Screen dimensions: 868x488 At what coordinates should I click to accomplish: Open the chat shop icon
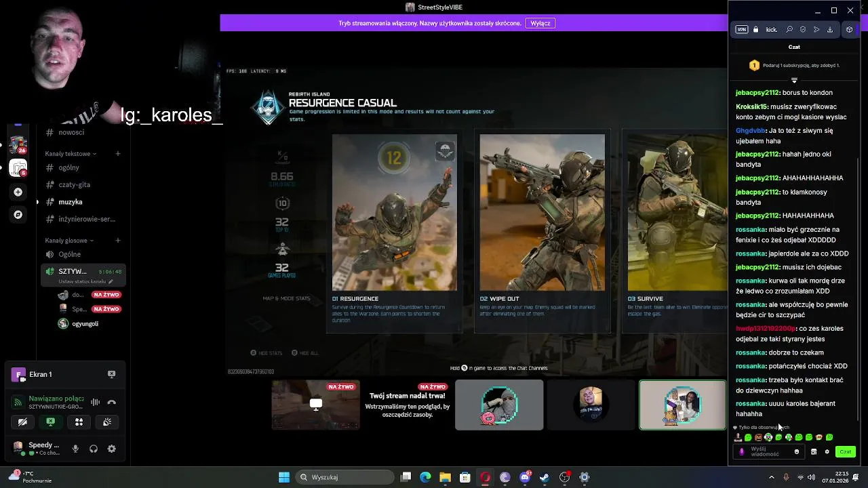coord(814,451)
